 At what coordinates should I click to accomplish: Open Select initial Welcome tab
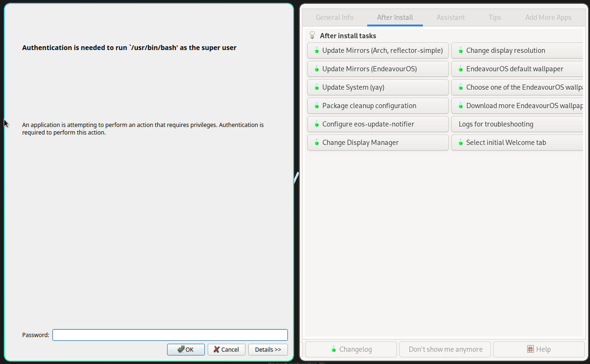point(517,143)
